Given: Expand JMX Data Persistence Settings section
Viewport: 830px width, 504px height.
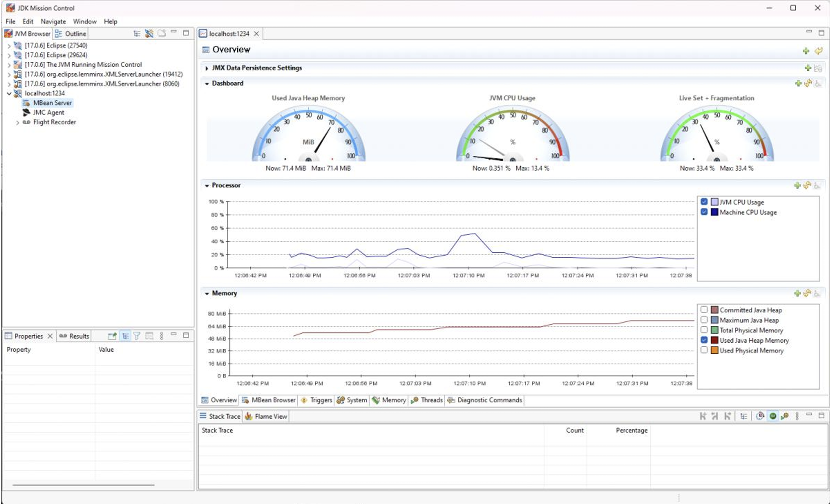Looking at the screenshot, I should click(206, 68).
